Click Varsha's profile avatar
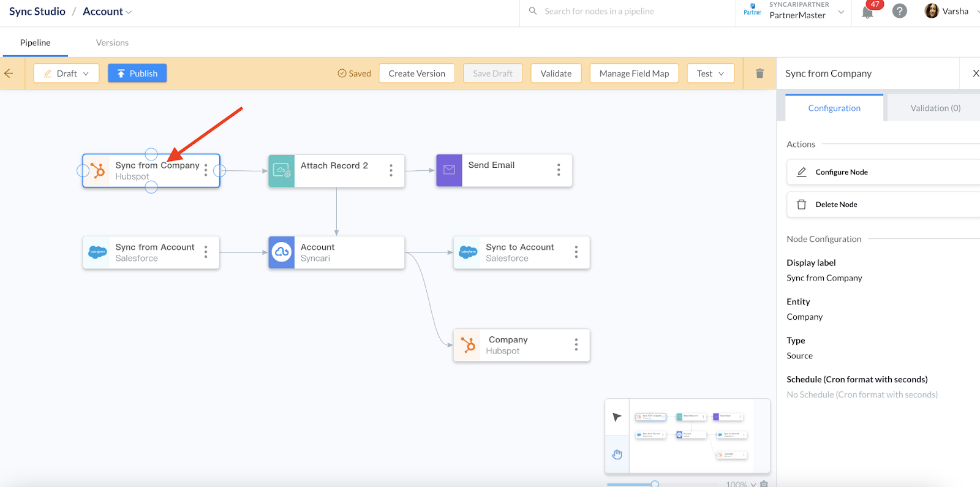The height and width of the screenshot is (487, 980). click(932, 11)
